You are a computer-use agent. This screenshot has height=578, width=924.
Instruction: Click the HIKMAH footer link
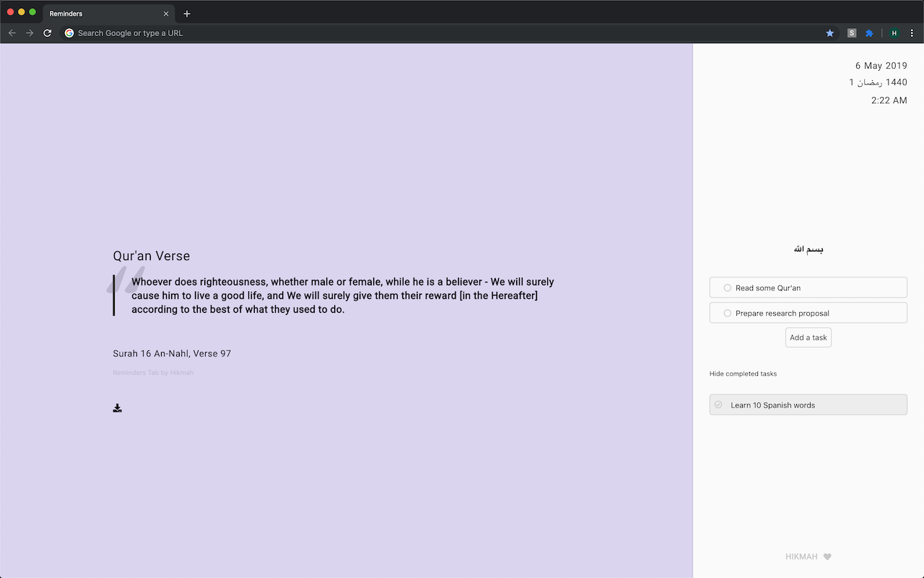click(x=801, y=556)
